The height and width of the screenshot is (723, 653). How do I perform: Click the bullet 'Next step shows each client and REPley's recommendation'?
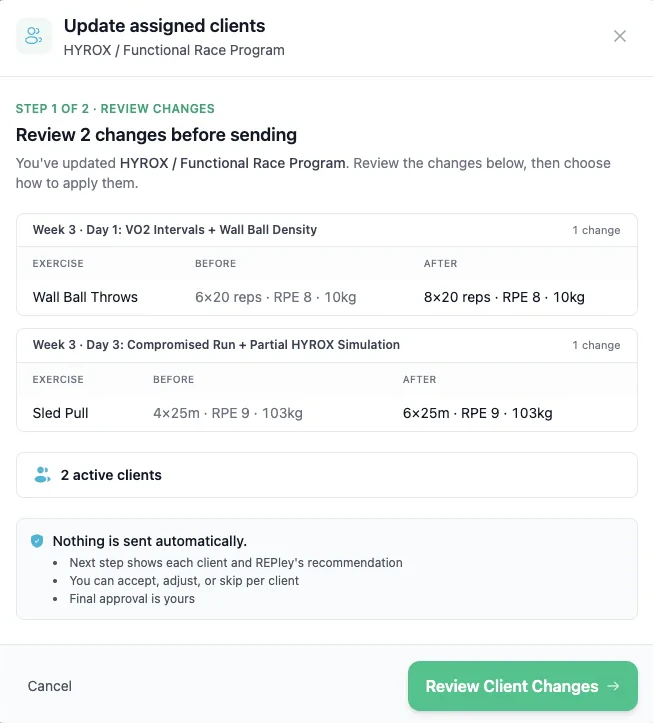(x=236, y=563)
